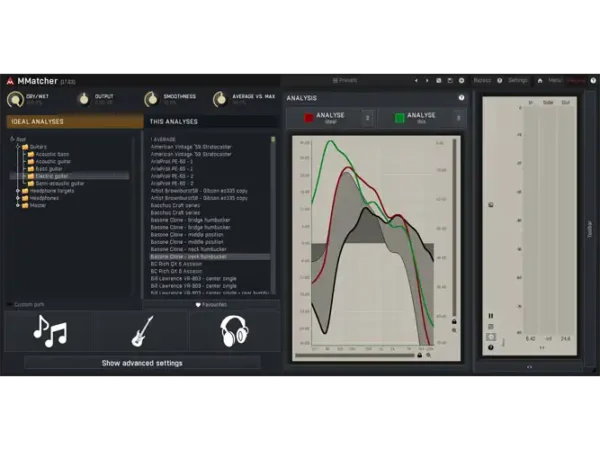
Task: Toggle the Custom path option
Action: (25, 305)
